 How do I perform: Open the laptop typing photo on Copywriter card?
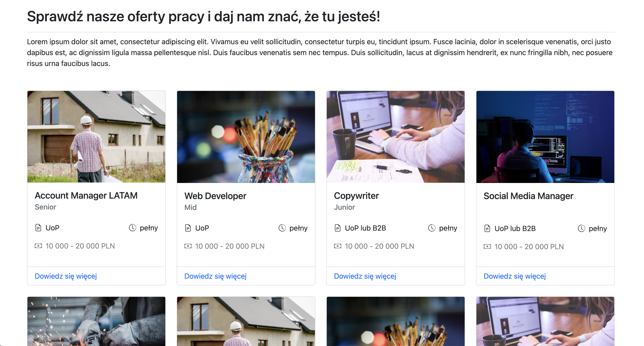pyautogui.click(x=396, y=137)
